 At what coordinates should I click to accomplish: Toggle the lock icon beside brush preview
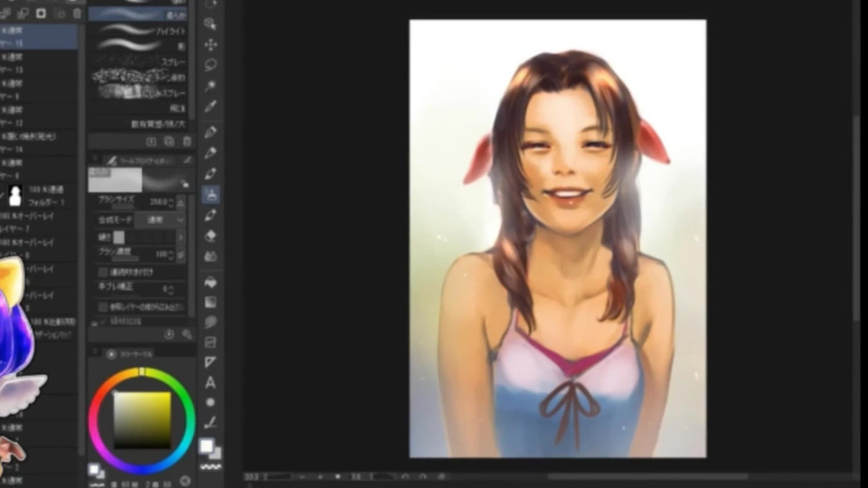(184, 183)
